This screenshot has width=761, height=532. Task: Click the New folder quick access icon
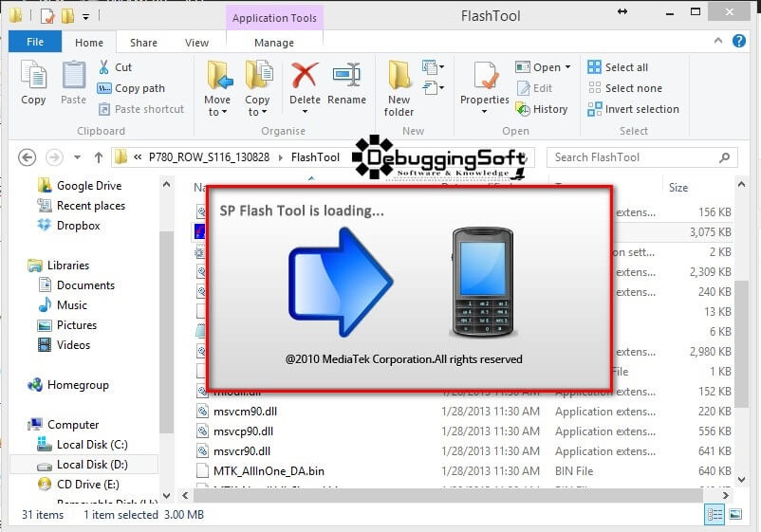point(67,16)
